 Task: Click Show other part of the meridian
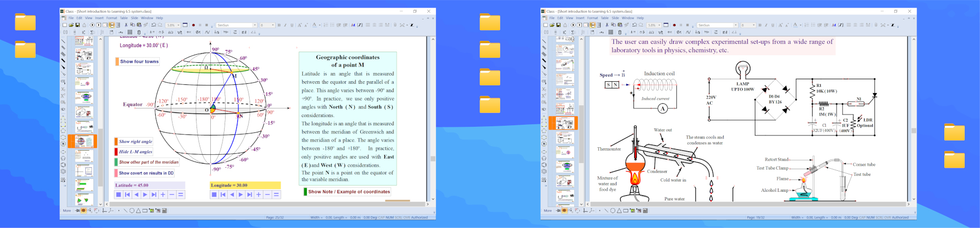(147, 162)
